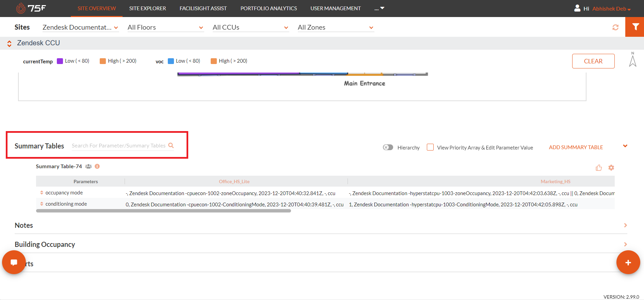Click the info icon beside Summary Table-74
The width and height of the screenshot is (644, 300).
(97, 166)
